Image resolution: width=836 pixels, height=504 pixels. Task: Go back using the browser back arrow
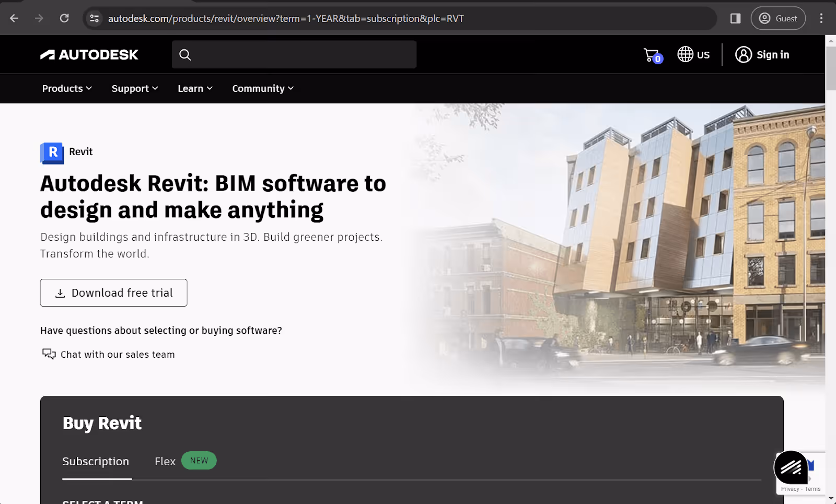point(14,18)
